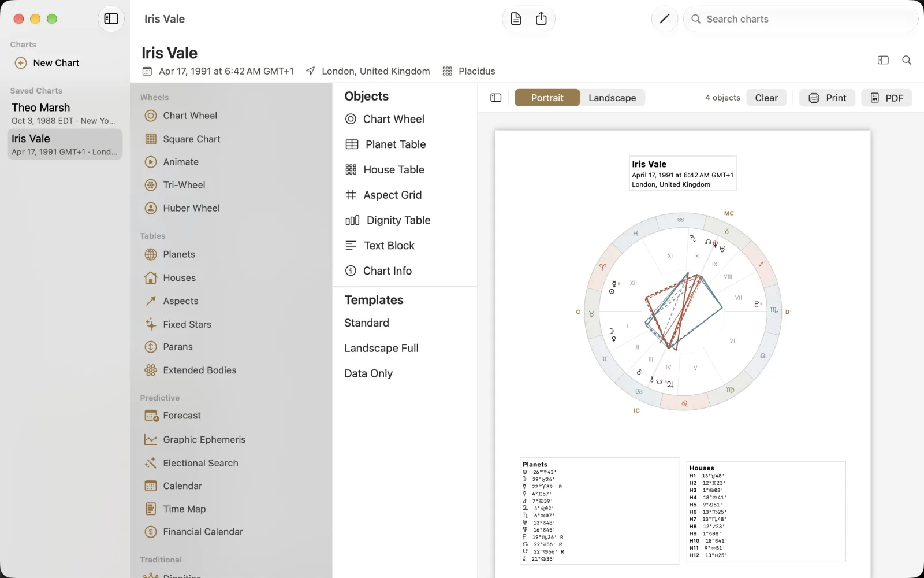Select the Iris Vale saved chart
The image size is (924, 578).
coord(65,144)
